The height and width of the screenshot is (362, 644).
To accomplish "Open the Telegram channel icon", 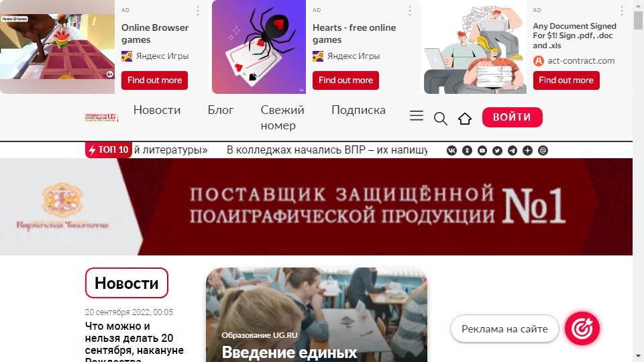I will point(513,151).
